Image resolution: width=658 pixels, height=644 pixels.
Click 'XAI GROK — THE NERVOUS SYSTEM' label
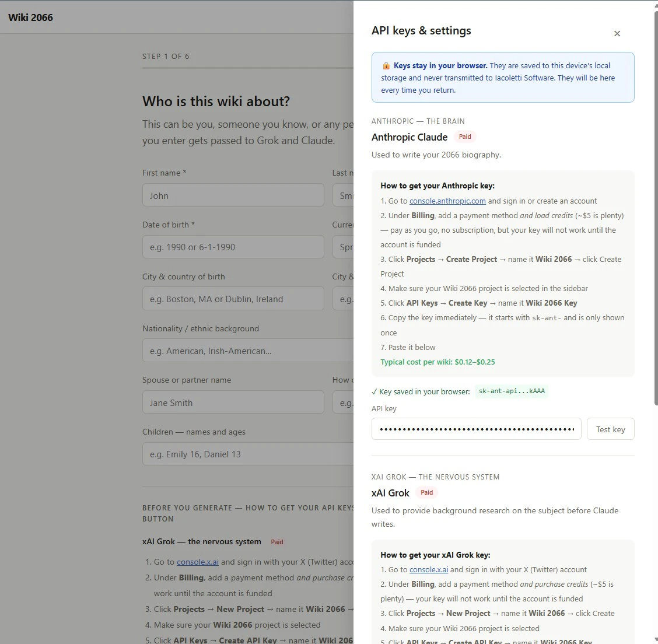[x=435, y=477]
